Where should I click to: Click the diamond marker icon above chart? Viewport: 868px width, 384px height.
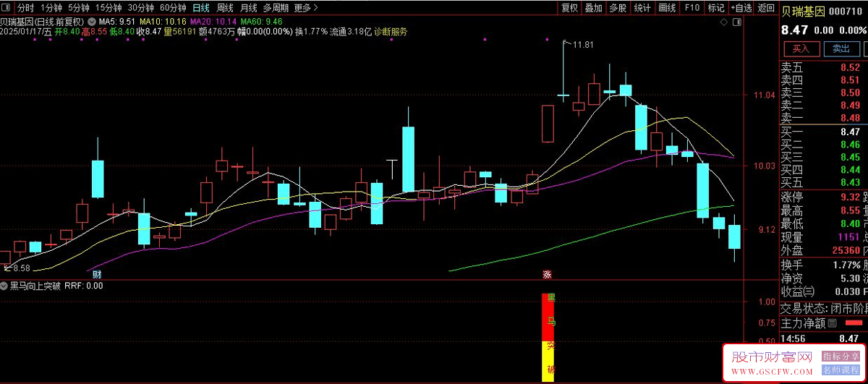point(726,22)
